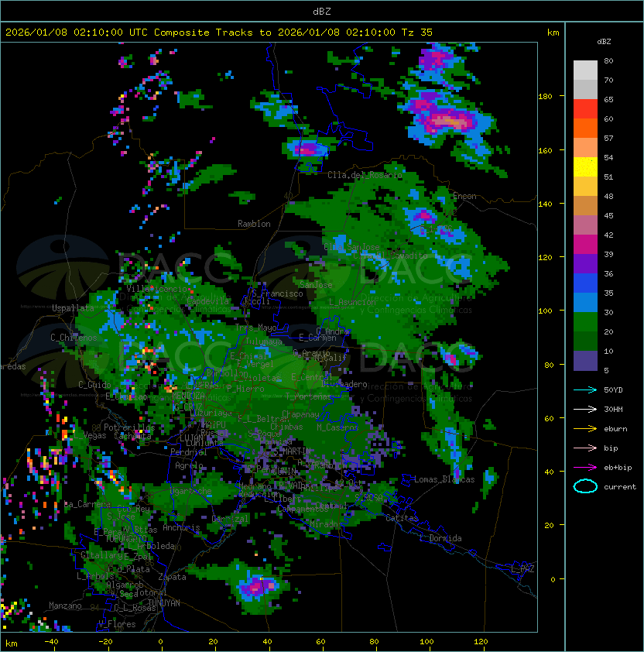This screenshot has width=644, height=652.
Task: Click the 180 km y-axis tick label
Action: pos(545,97)
